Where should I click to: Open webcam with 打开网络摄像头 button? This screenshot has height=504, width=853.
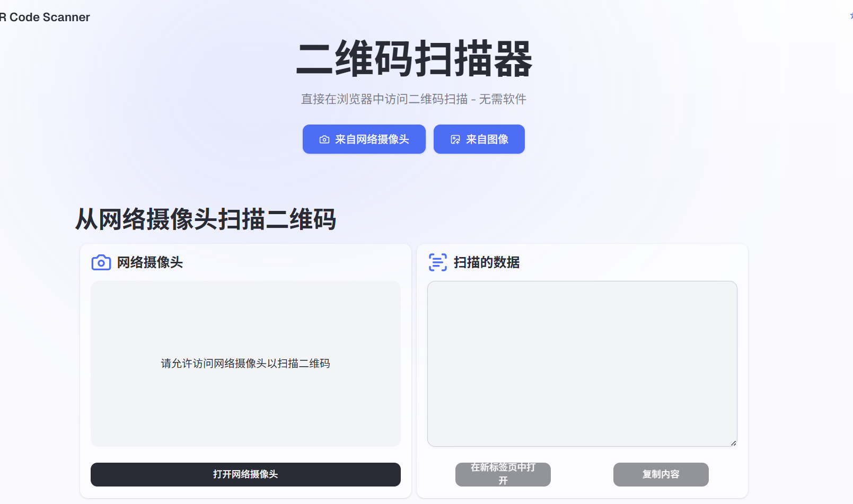pyautogui.click(x=245, y=474)
